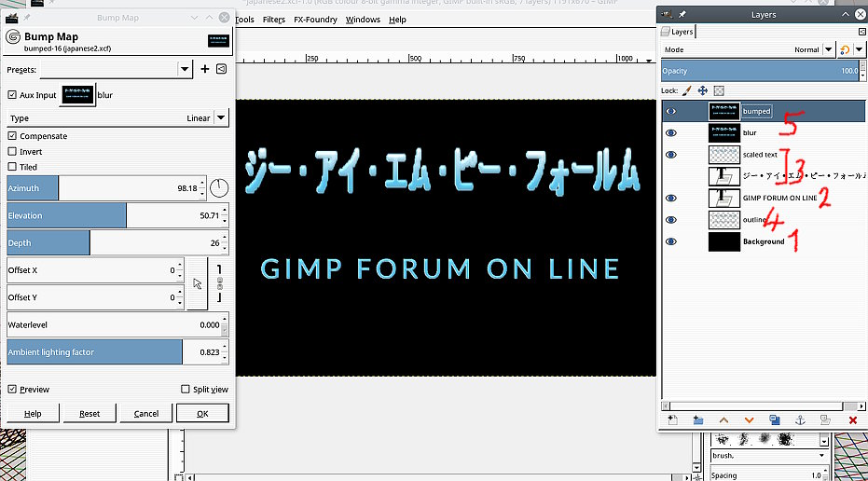Enable the Tiled checkbox

click(12, 167)
